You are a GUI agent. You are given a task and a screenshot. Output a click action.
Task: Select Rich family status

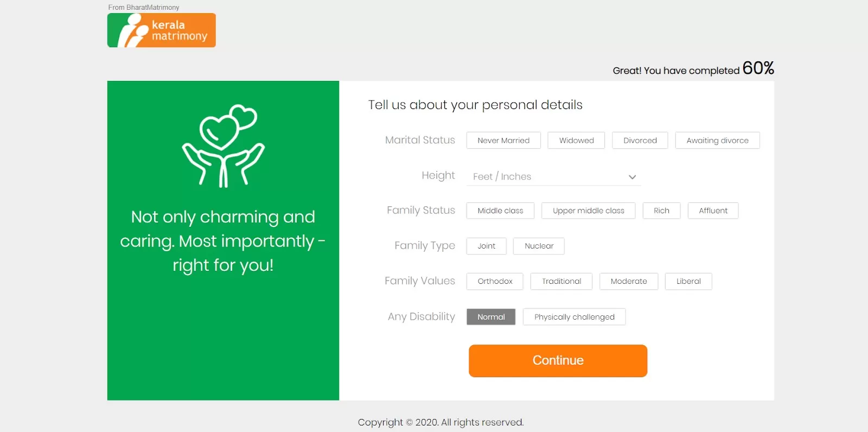pos(661,211)
